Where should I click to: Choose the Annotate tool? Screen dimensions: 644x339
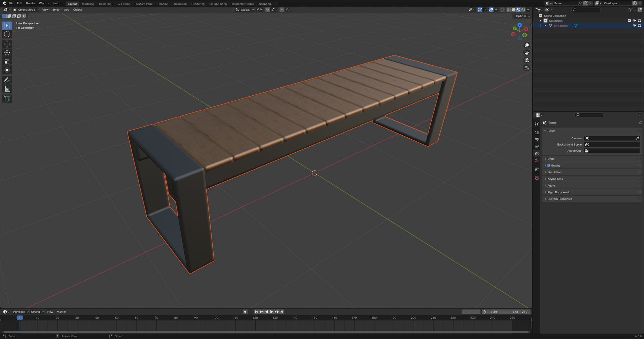point(7,80)
